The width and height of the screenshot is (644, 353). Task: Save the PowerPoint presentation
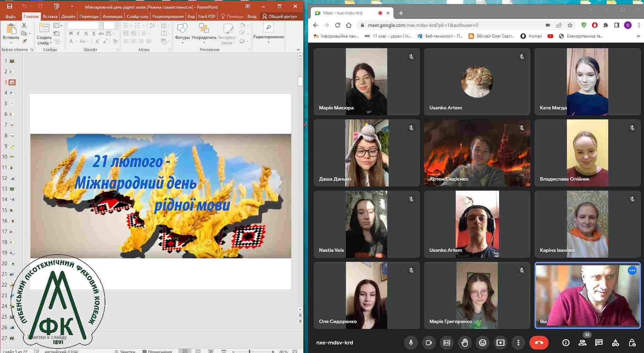[x=10, y=7]
